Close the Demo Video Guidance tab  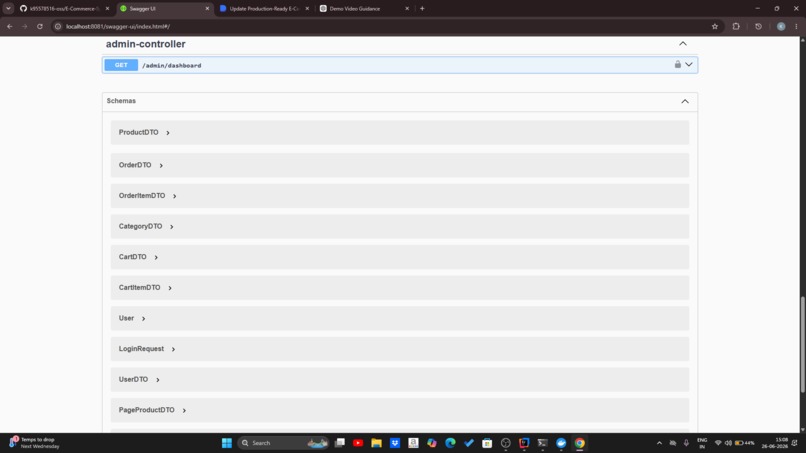[407, 9]
